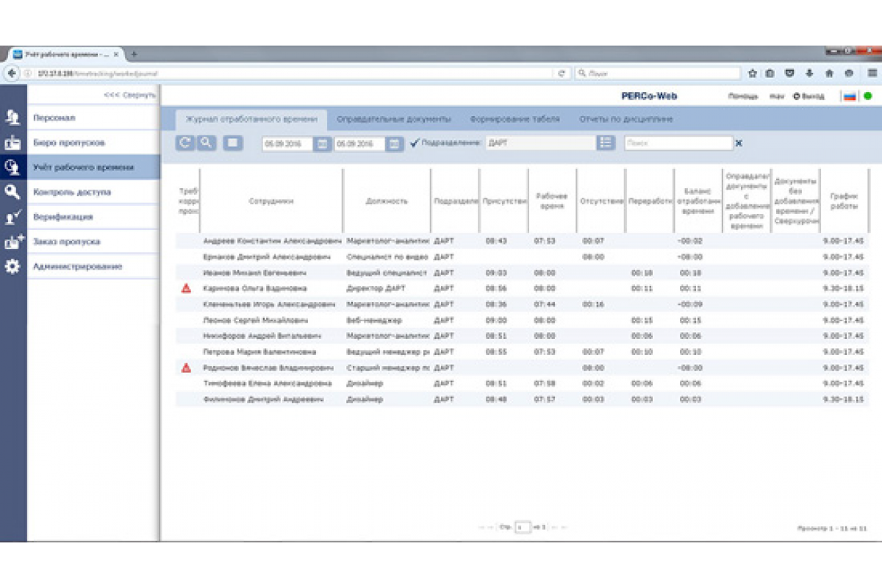Click the table search input field
This screenshot has height=588, width=882.
click(678, 143)
